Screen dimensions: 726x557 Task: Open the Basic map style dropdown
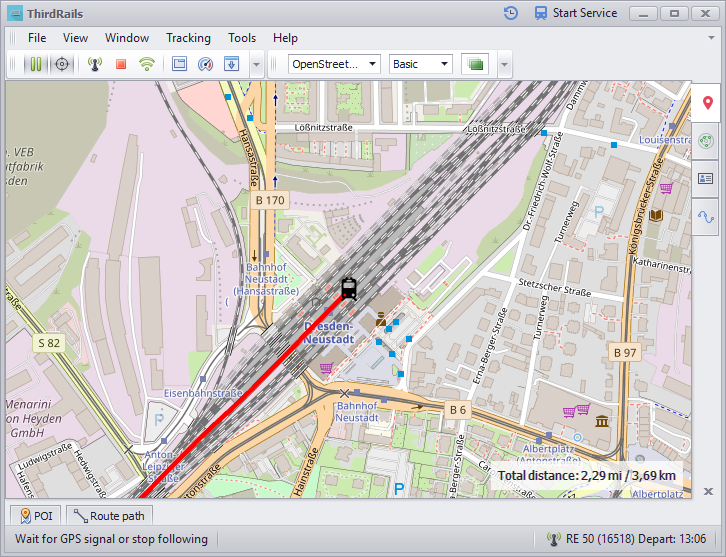point(420,64)
